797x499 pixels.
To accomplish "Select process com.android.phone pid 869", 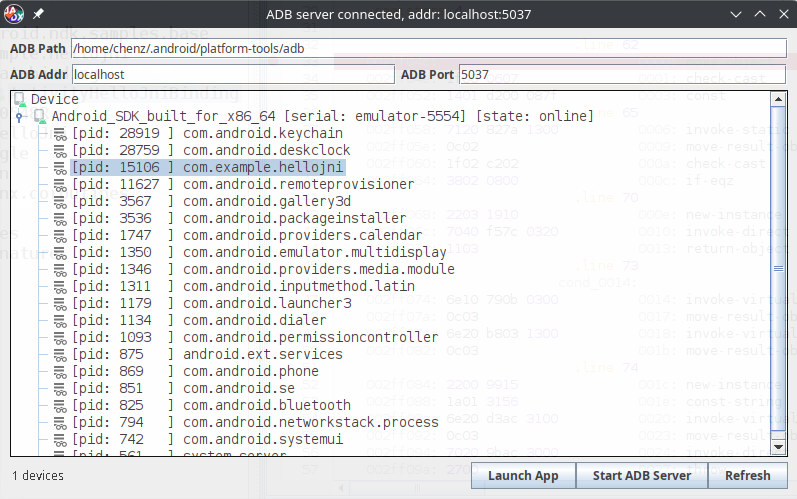I will click(195, 371).
